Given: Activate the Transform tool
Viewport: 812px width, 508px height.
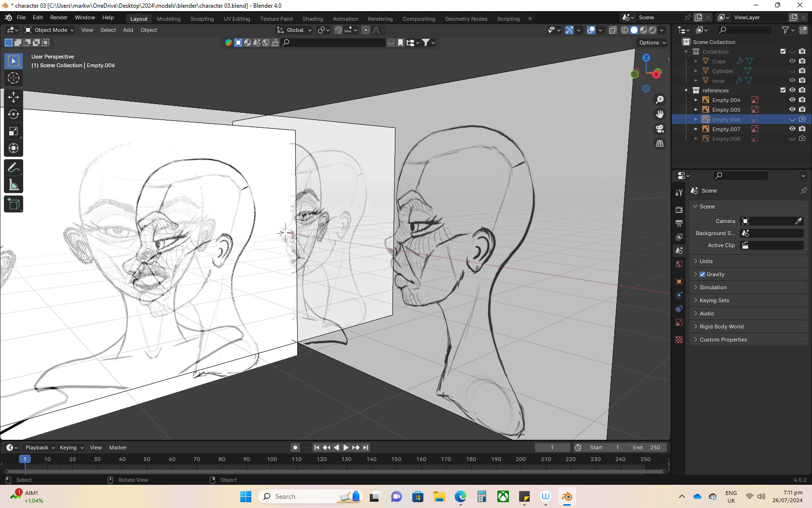Looking at the screenshot, I should pyautogui.click(x=14, y=148).
